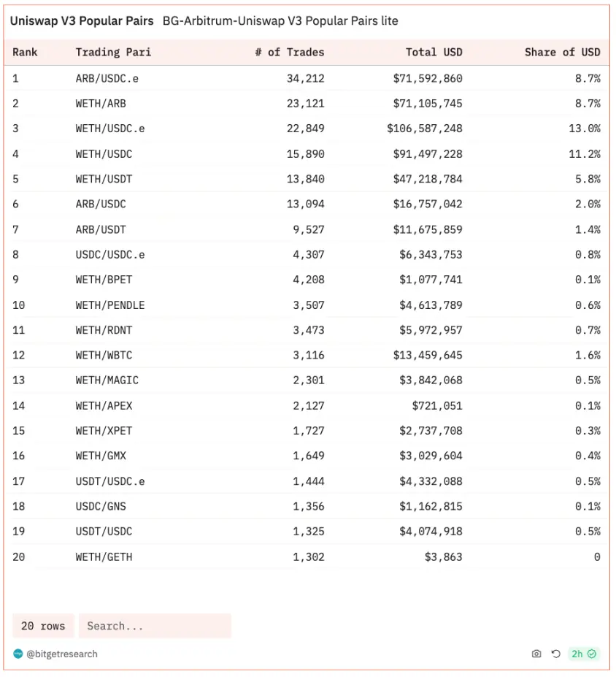Click the 34,212 trades count cell

point(305,78)
